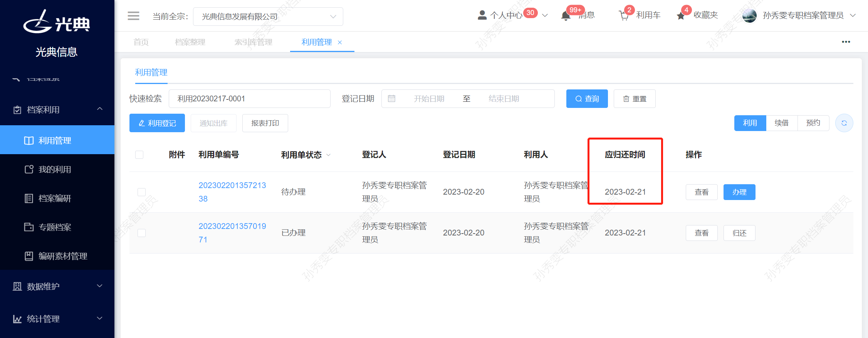Click the 报表打印 button

tap(265, 123)
